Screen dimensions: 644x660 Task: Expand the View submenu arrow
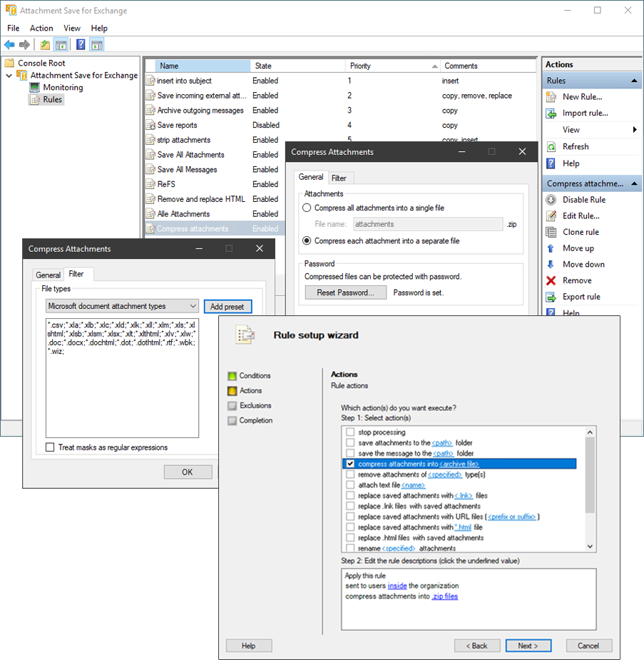click(635, 130)
